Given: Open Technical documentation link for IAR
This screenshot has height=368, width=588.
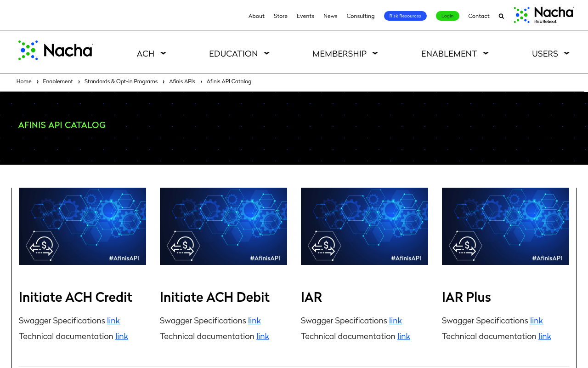Looking at the screenshot, I should [404, 336].
